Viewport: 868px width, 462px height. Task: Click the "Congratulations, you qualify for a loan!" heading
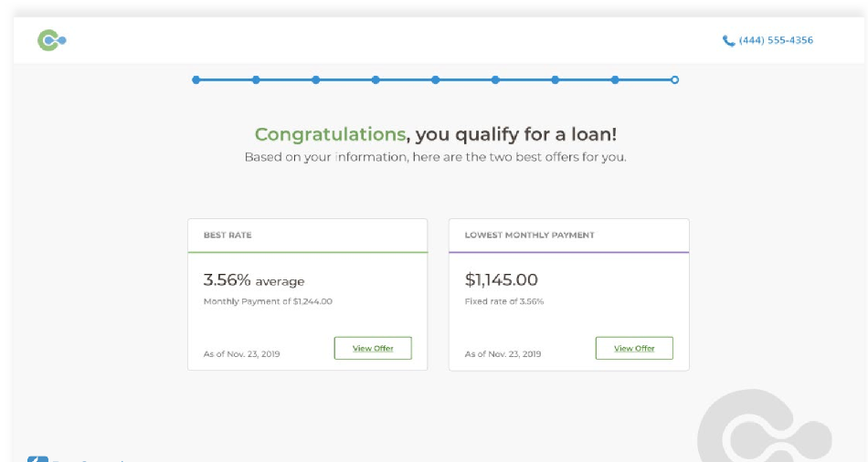pyautogui.click(x=436, y=134)
